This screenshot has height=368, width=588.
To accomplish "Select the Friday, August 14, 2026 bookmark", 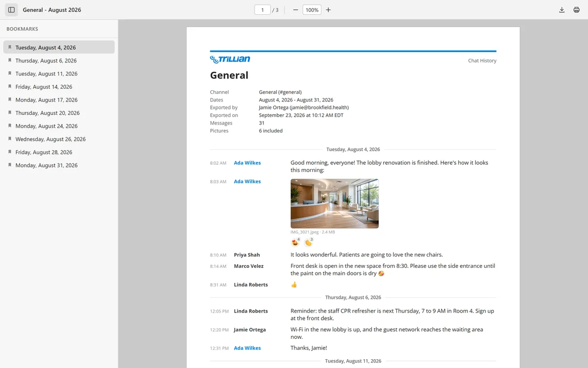I will click(59, 86).
